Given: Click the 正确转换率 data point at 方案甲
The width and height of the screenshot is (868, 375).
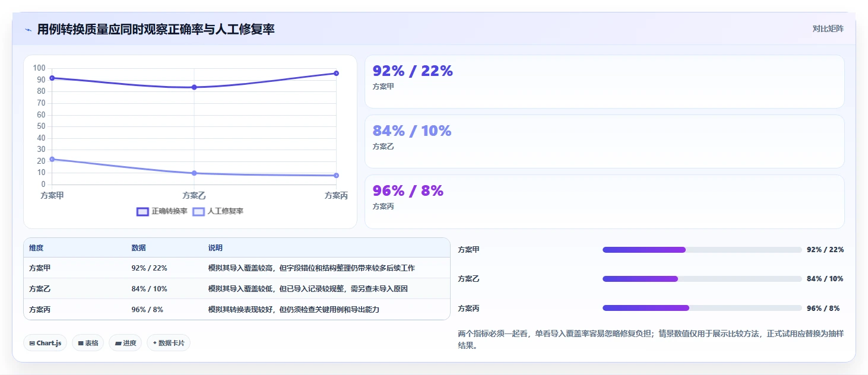Looking at the screenshot, I should click(x=52, y=78).
